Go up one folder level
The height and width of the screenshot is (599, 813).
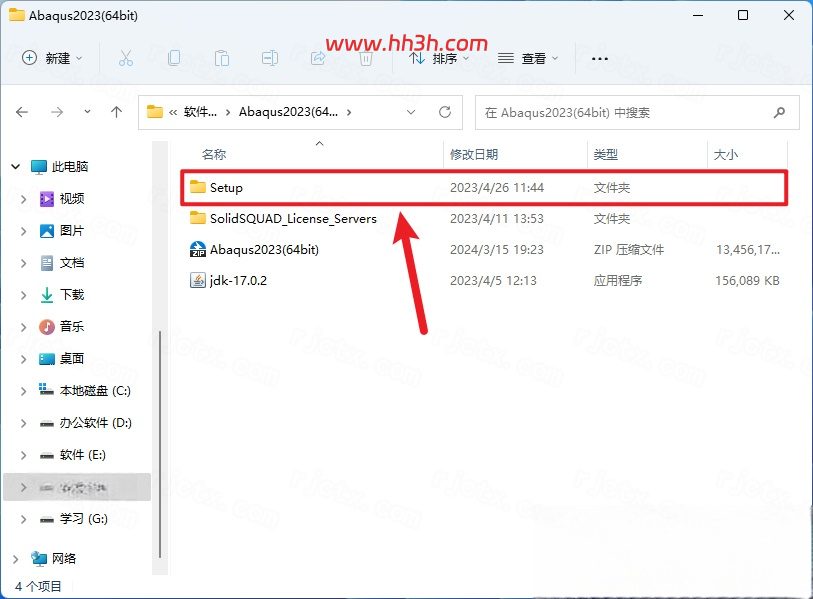pyautogui.click(x=117, y=112)
